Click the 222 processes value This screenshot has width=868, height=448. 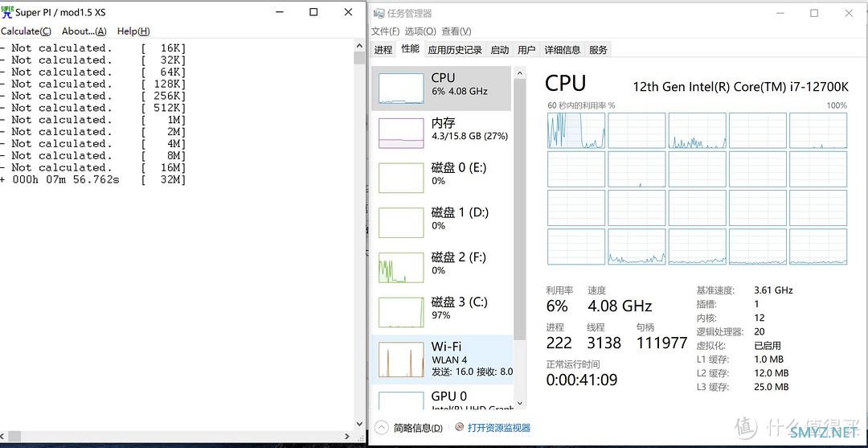click(559, 343)
